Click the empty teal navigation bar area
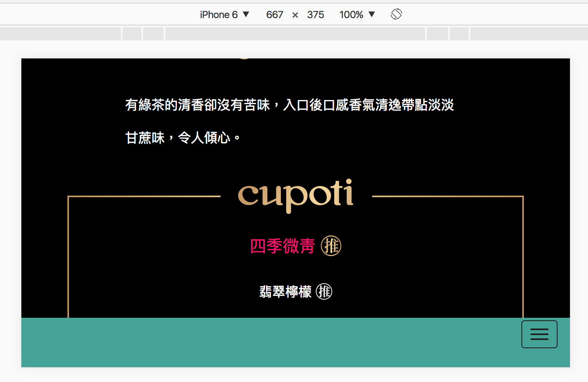This screenshot has height=382, width=588. click(x=267, y=342)
